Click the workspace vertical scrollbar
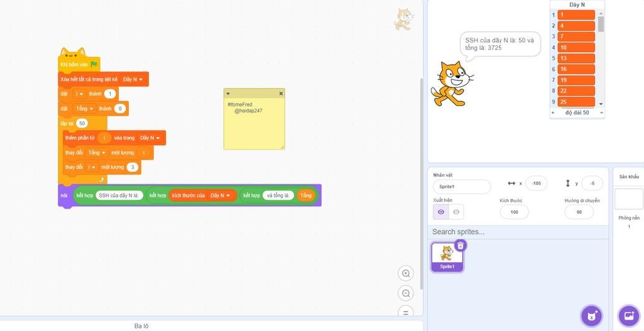This screenshot has height=331, width=644. click(x=421, y=183)
